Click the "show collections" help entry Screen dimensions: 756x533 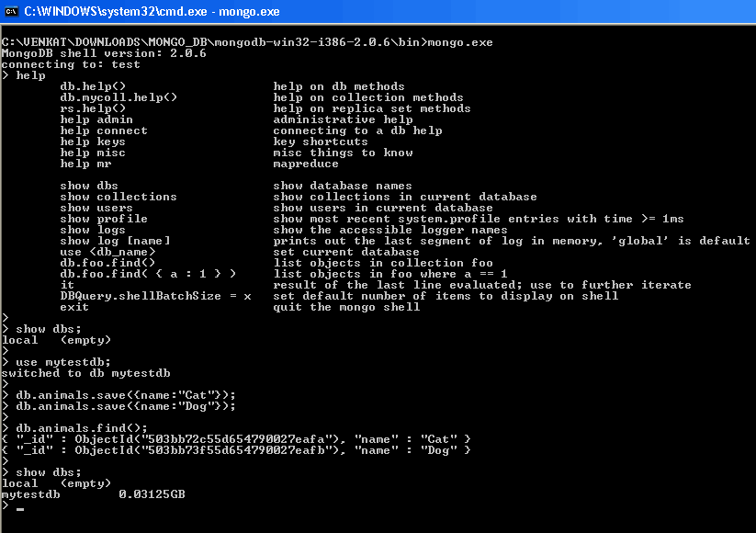click(118, 197)
